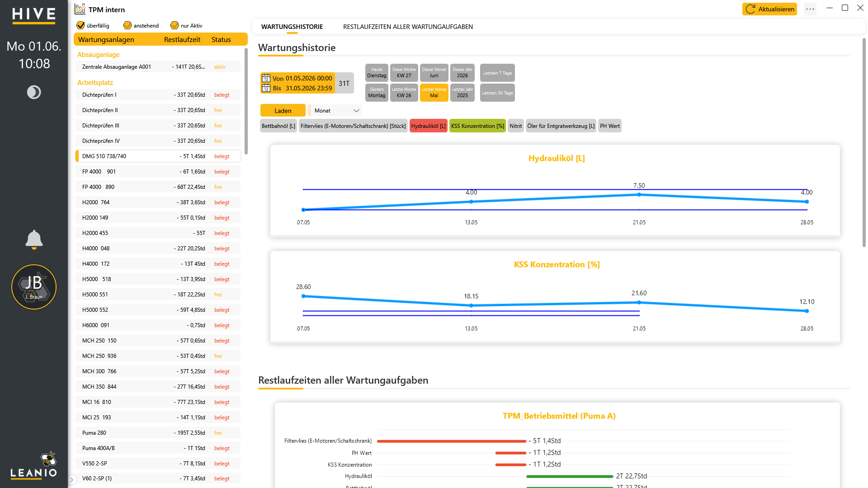This screenshot has width=868, height=488.
Task: Click the Absauganlage group heading
Action: pos(98,55)
